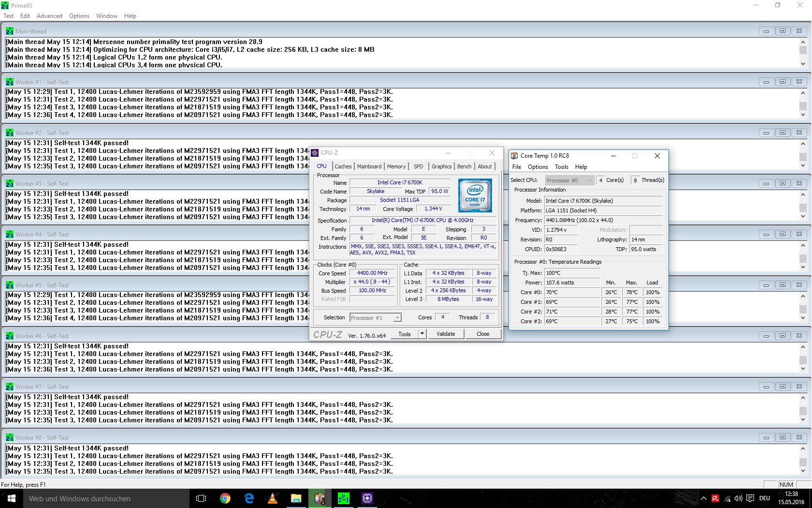Click the Worker #2 window icon
Screen dimensions: 812x508
click(10, 133)
